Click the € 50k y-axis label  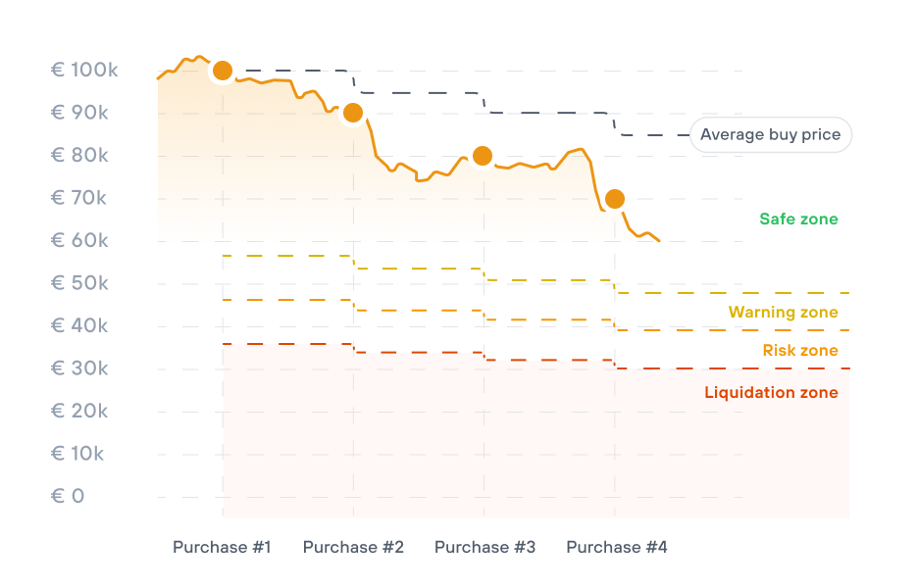pos(79,283)
